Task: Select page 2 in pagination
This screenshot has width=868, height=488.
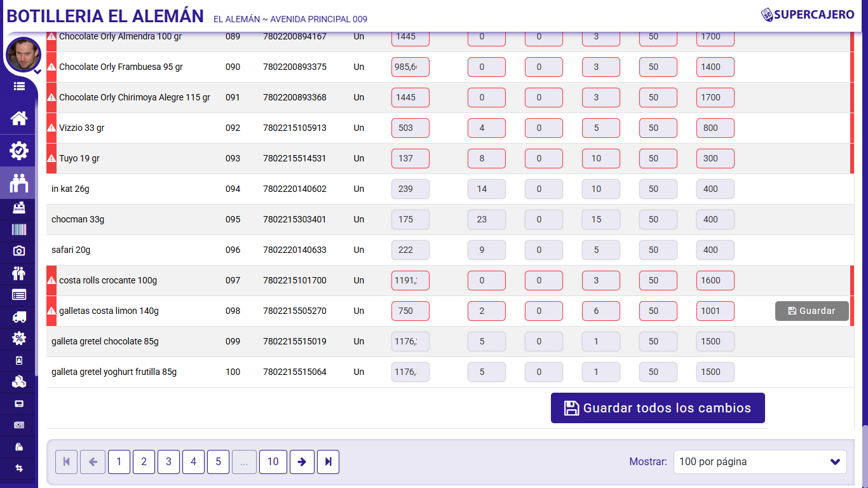Action: (x=144, y=462)
